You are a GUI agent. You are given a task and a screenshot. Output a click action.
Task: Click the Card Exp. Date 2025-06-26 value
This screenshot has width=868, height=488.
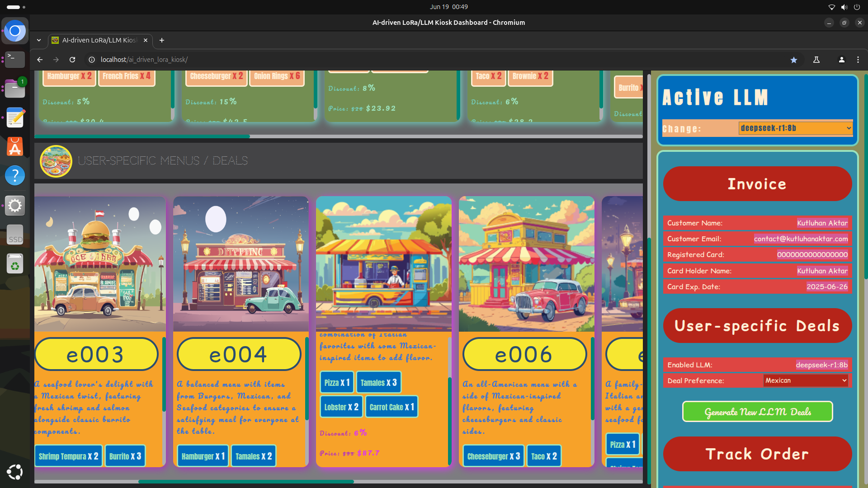[827, 286]
